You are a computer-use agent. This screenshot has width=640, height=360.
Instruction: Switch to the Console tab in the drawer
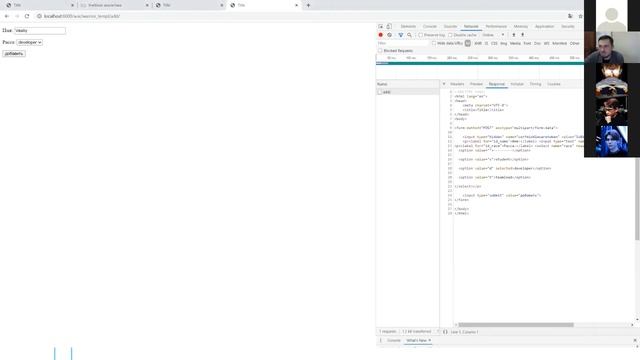point(393,340)
